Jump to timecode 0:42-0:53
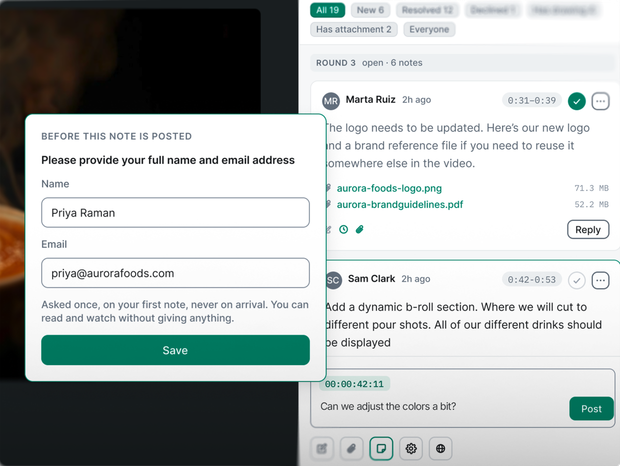The width and height of the screenshot is (620, 466). tap(531, 280)
